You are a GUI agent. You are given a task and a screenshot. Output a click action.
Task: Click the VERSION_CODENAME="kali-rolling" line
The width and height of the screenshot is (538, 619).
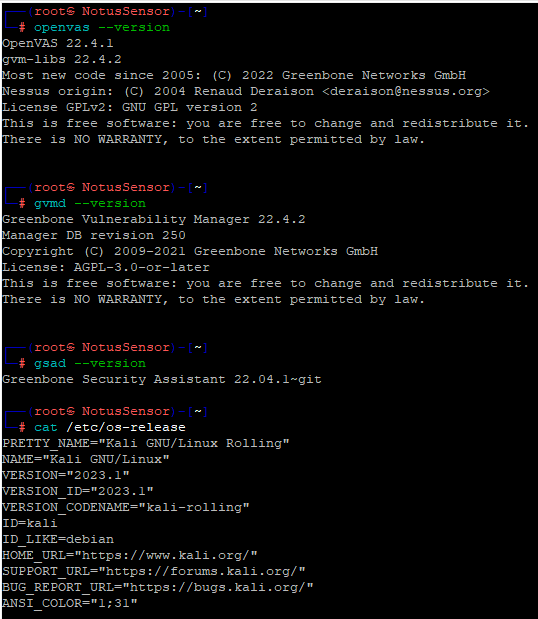point(126,508)
